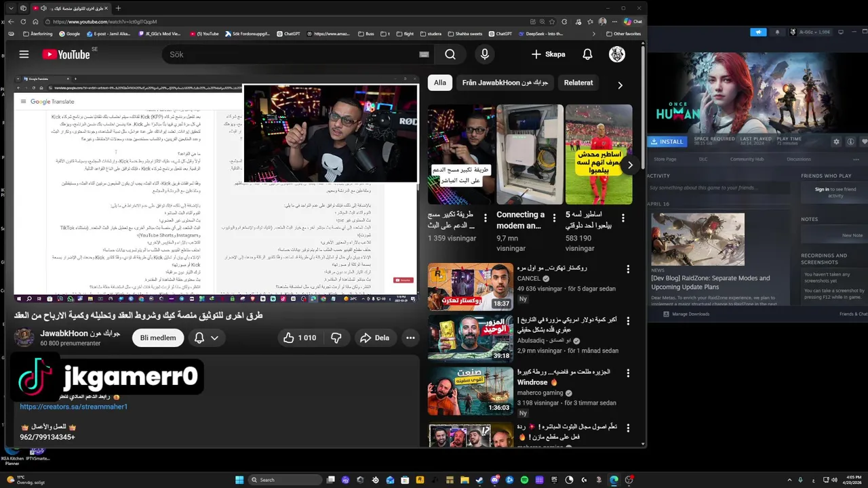Expand the bookmarks bar overflow chevron
868x488 pixels.
pos(594,33)
